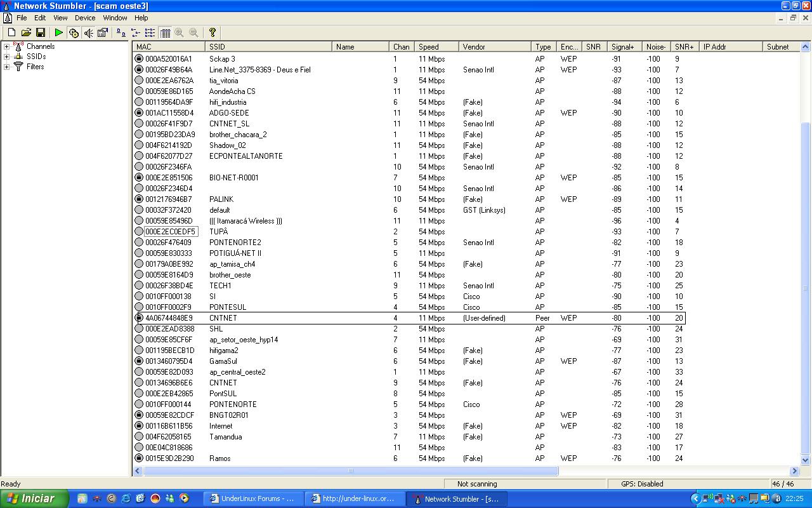Sort by the Speed column header
The width and height of the screenshot is (812, 508).
pos(436,47)
